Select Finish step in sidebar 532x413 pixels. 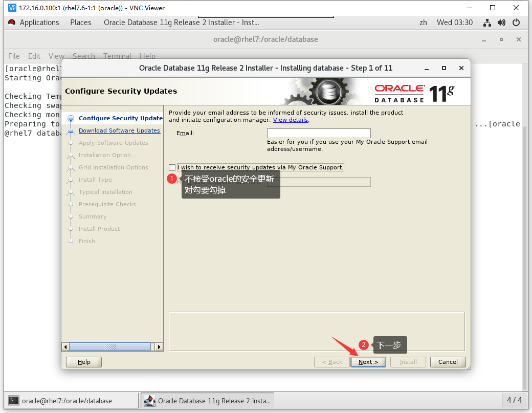87,241
